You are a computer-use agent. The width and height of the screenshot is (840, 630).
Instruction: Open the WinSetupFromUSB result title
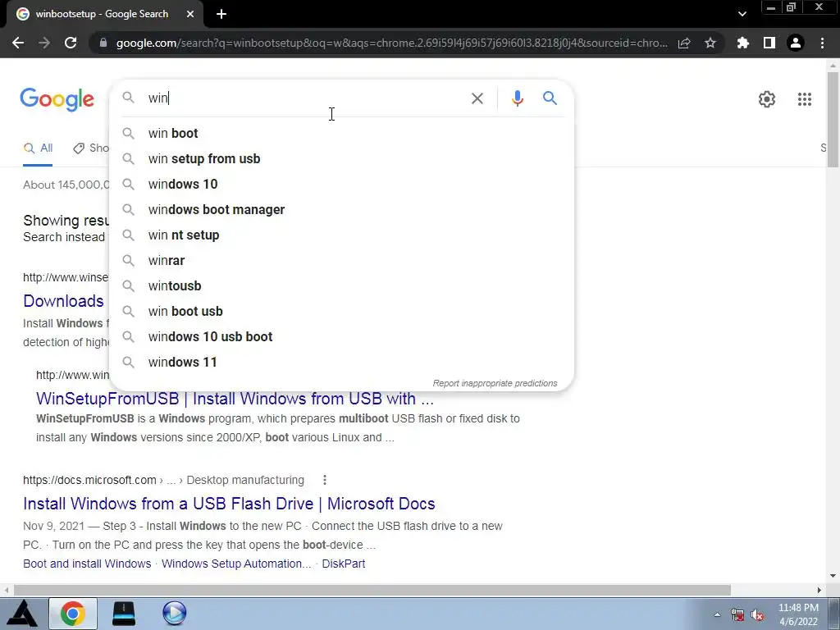coord(235,399)
